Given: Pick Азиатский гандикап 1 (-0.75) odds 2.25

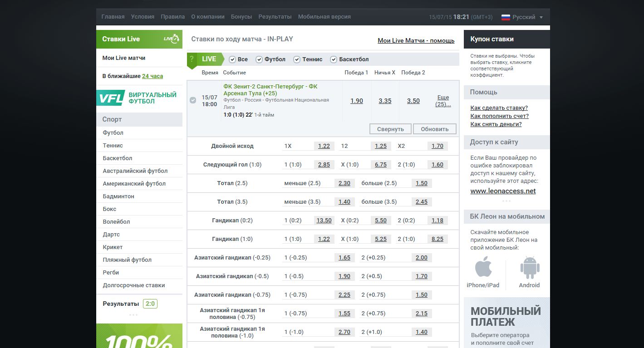Looking at the screenshot, I should pos(344,295).
